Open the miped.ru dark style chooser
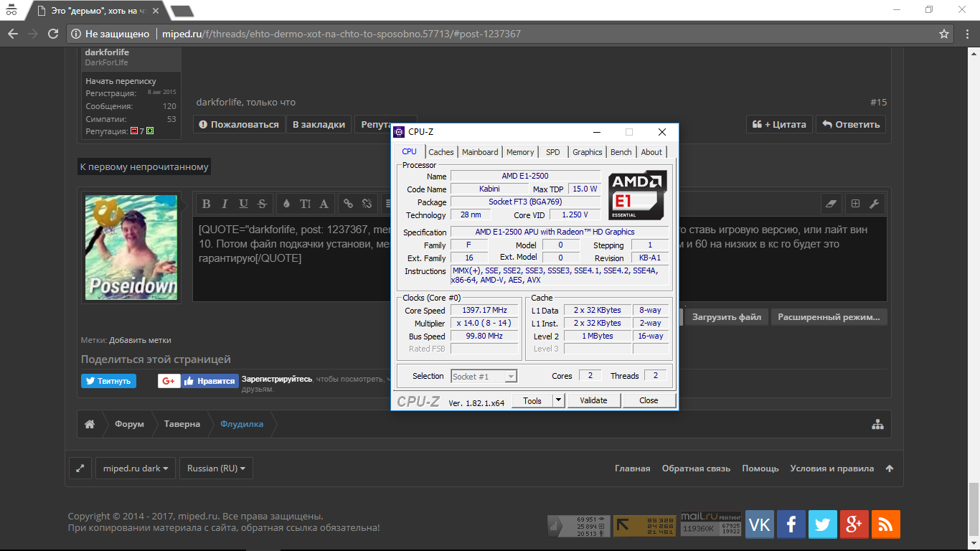This screenshot has height=551, width=980. (136, 468)
